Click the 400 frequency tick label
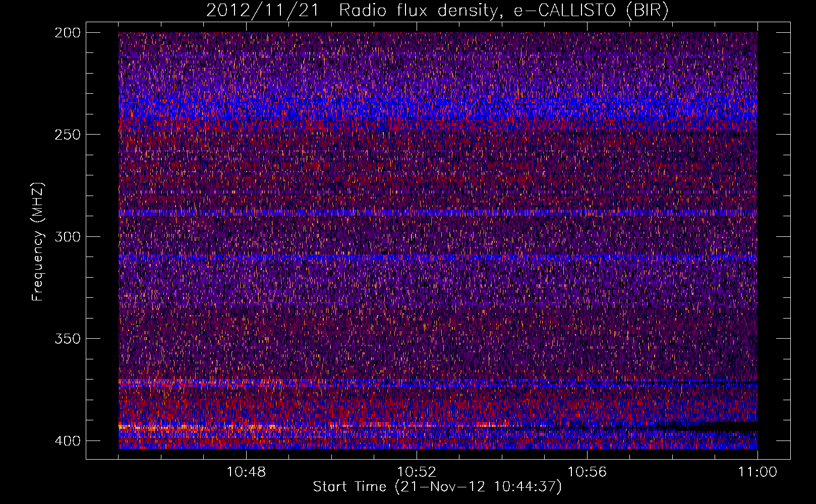816x504 pixels. 67,441
